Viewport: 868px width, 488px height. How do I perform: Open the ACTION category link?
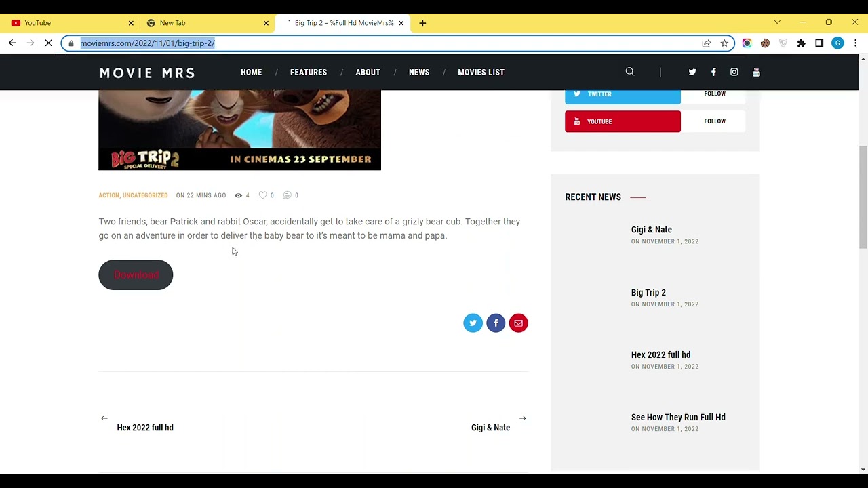click(x=108, y=195)
